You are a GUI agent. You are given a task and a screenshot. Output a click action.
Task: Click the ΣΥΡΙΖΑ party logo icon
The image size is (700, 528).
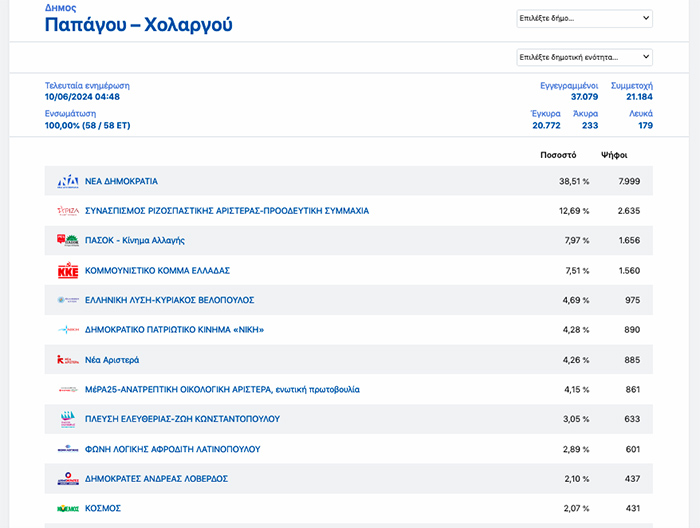(x=67, y=211)
